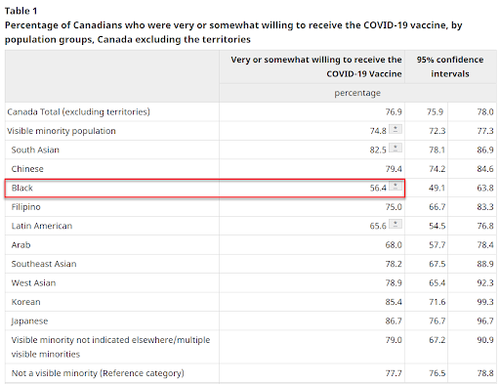Click the footnote icon beside 56.4
The image size is (500, 384).
pos(396,186)
